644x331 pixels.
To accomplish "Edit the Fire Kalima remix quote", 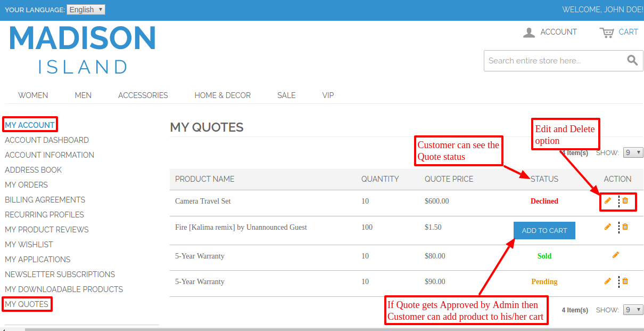I will tap(607, 227).
